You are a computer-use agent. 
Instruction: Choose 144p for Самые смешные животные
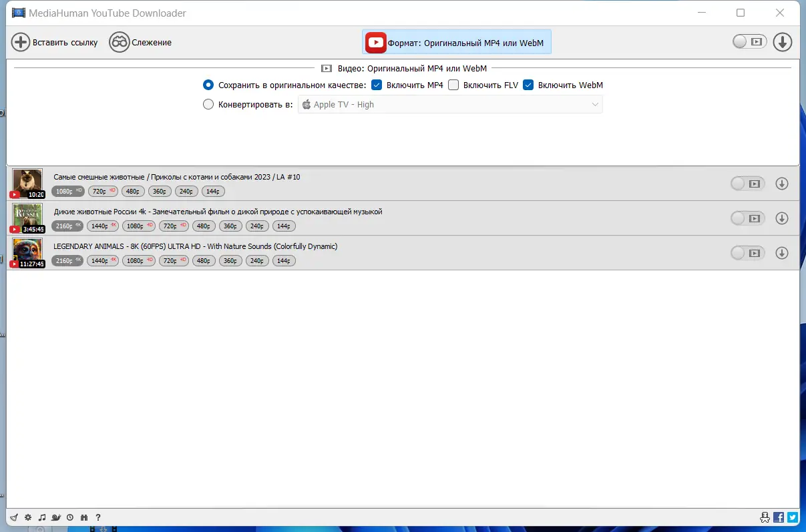(x=213, y=191)
